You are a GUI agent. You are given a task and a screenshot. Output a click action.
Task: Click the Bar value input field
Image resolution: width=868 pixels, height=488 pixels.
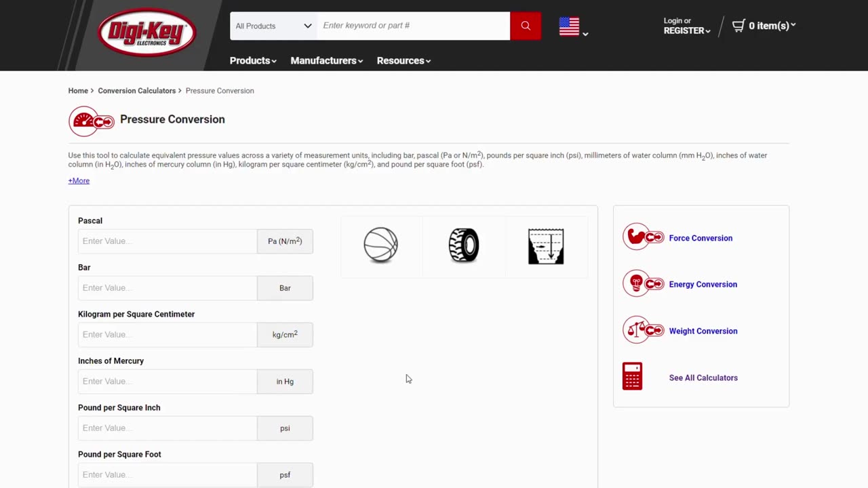point(167,288)
